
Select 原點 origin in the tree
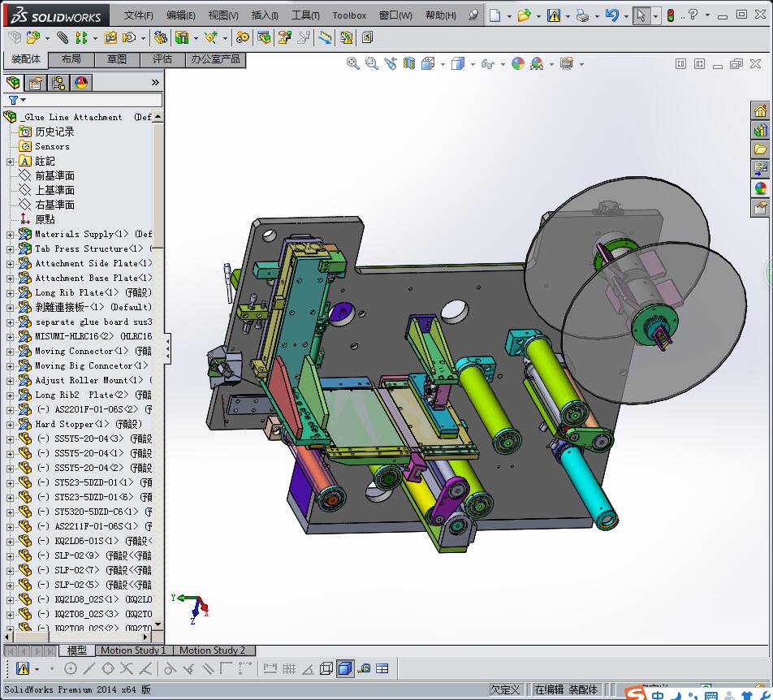click(x=45, y=219)
